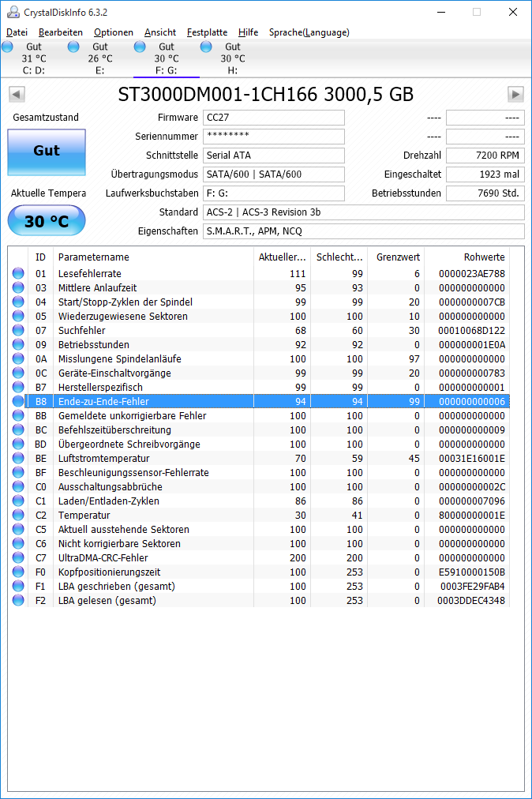Click status icon of Suchfehler row
Image resolution: width=532 pixels, height=799 pixels.
pos(18,330)
